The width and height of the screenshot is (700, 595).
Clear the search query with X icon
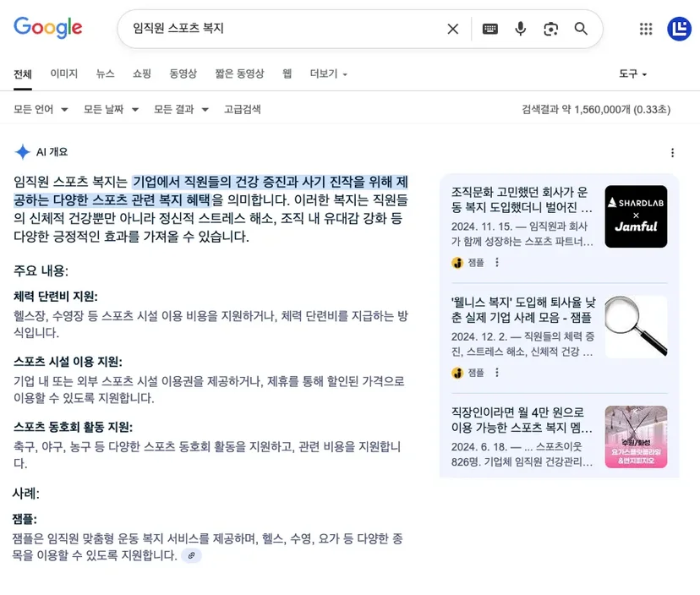click(x=452, y=29)
